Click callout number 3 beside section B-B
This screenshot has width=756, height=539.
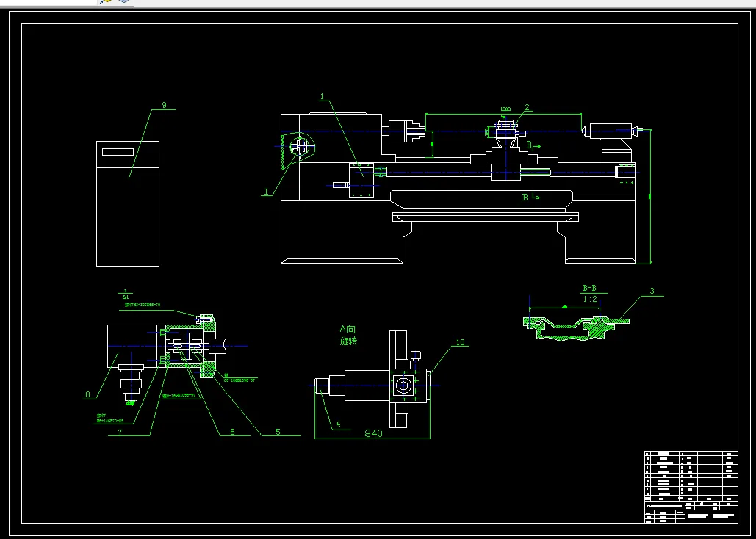click(x=652, y=291)
